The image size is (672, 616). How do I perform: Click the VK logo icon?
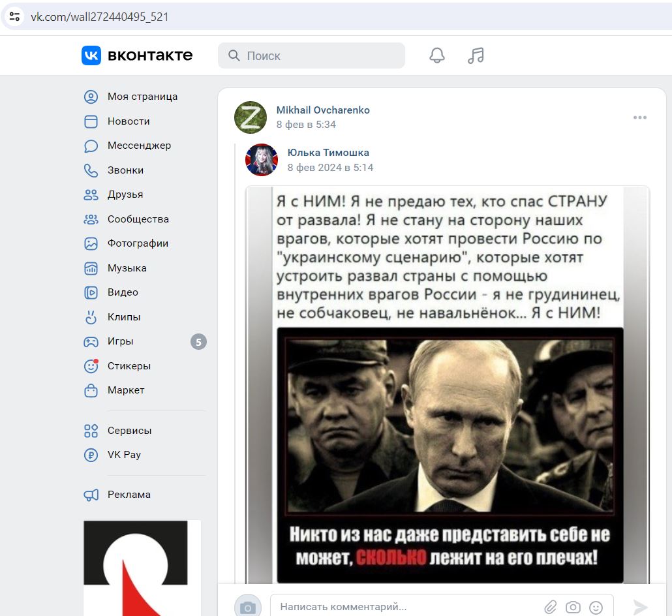point(91,55)
